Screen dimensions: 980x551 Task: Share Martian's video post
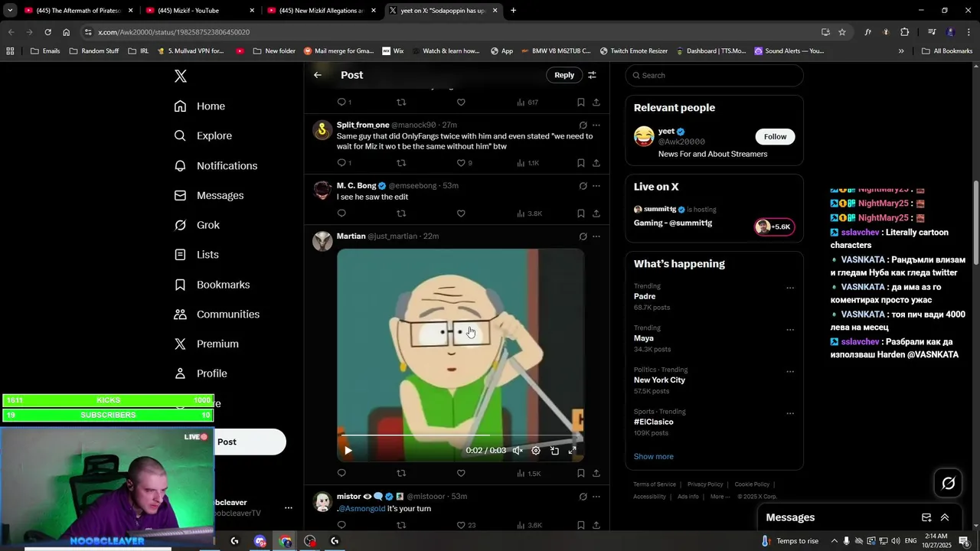(x=596, y=474)
